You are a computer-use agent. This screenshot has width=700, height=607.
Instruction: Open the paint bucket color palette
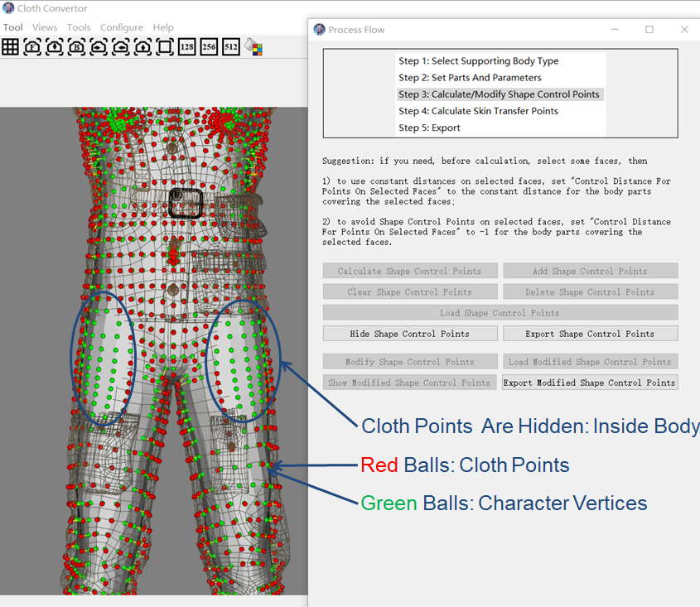point(253,47)
